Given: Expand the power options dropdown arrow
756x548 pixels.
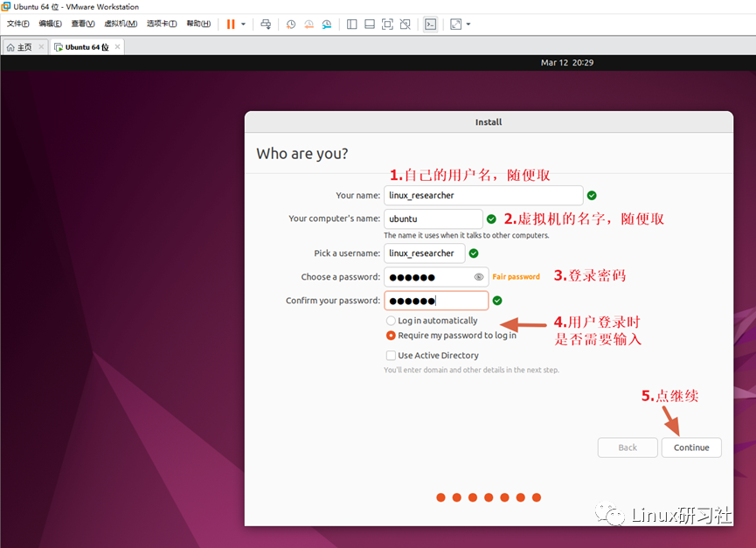Looking at the screenshot, I should click(x=244, y=24).
